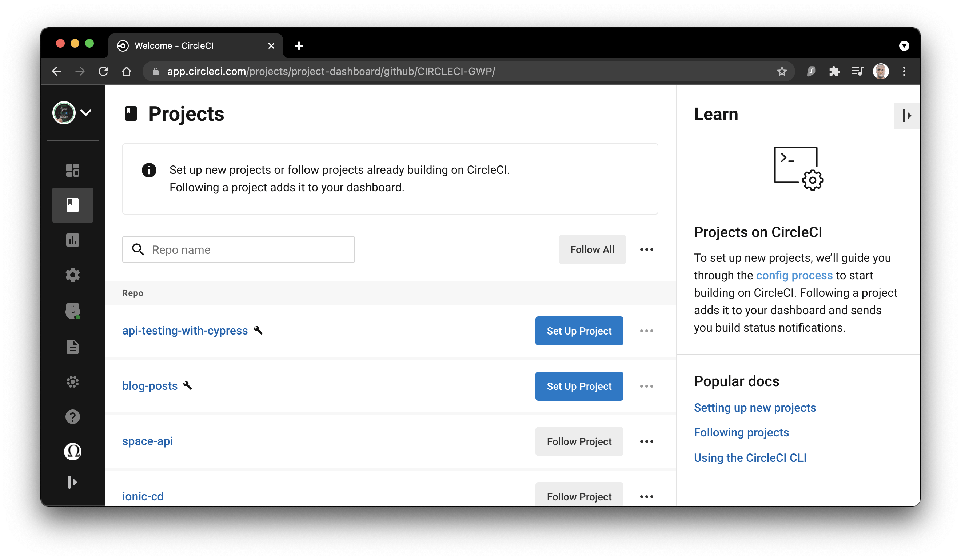The height and width of the screenshot is (560, 961).
Task: Open the api-testing-with-cypress project page
Action: 184,331
